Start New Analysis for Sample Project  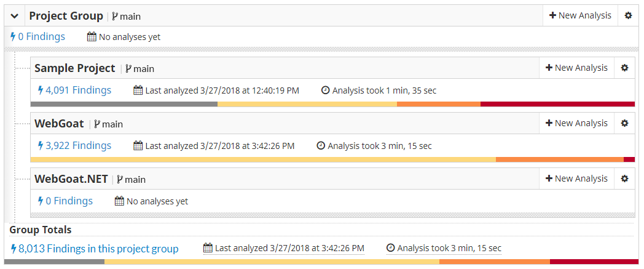click(x=576, y=68)
